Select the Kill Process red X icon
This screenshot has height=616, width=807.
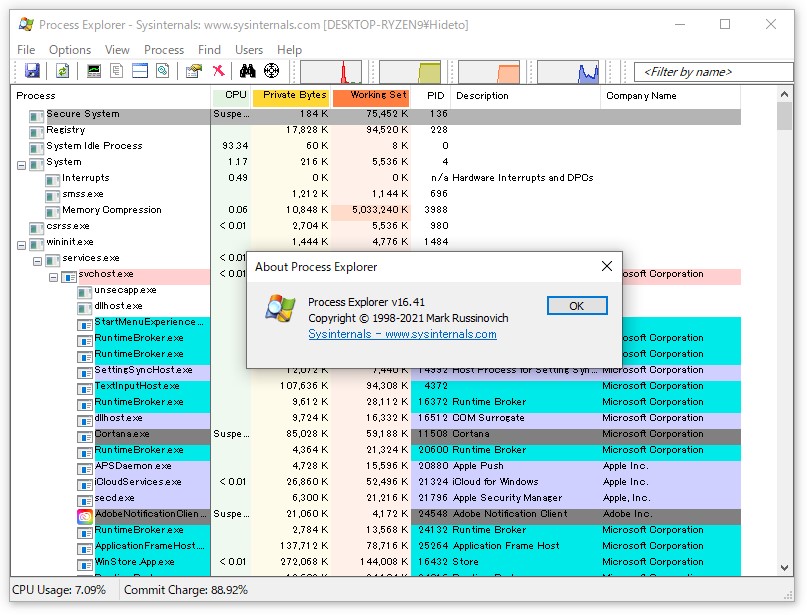coord(218,70)
